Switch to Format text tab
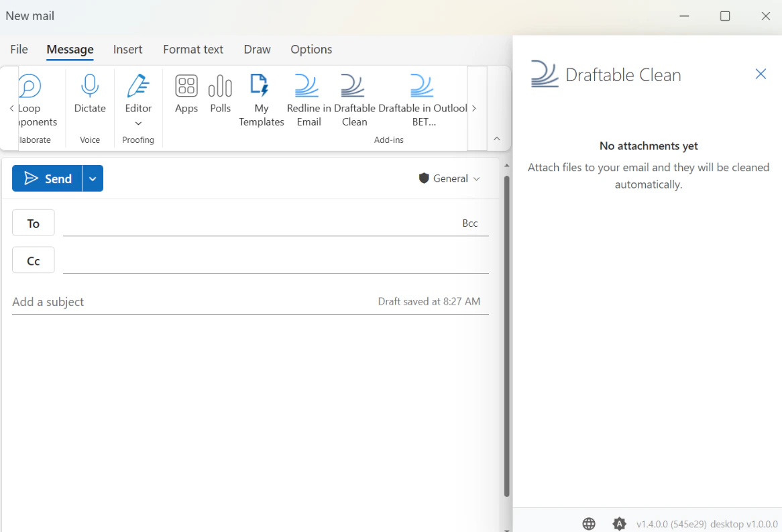The image size is (782, 532). (193, 50)
